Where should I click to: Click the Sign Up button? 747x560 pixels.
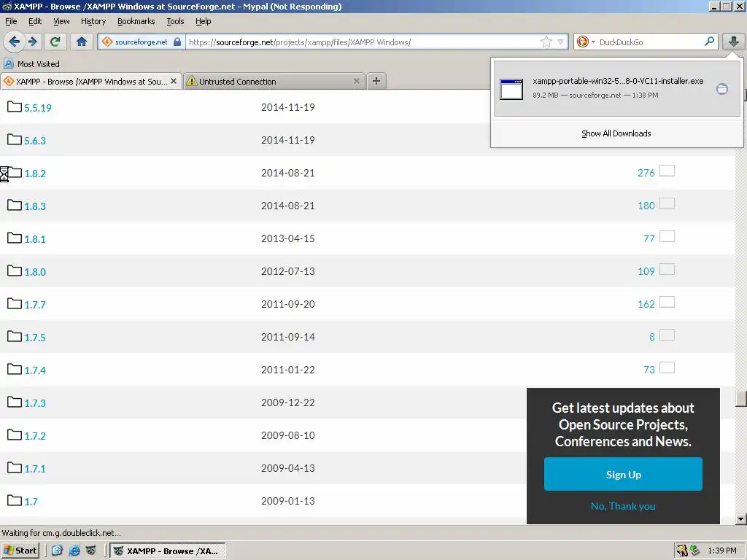pos(623,474)
